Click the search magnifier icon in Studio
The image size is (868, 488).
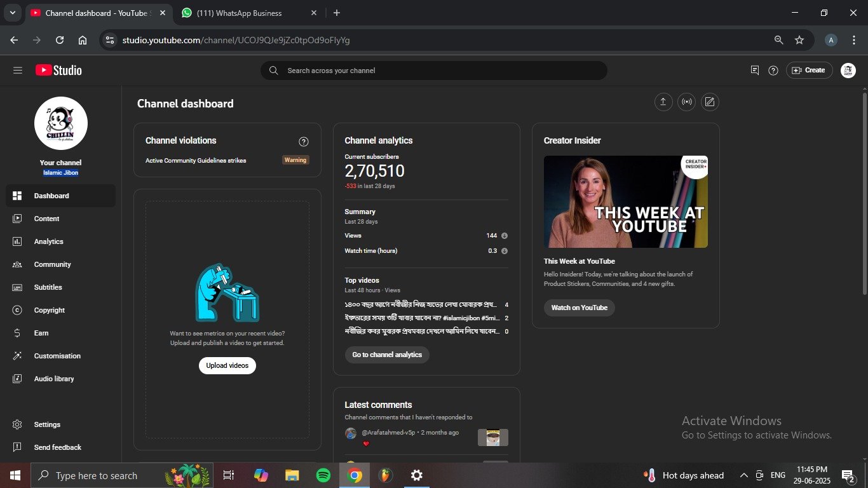pos(274,71)
